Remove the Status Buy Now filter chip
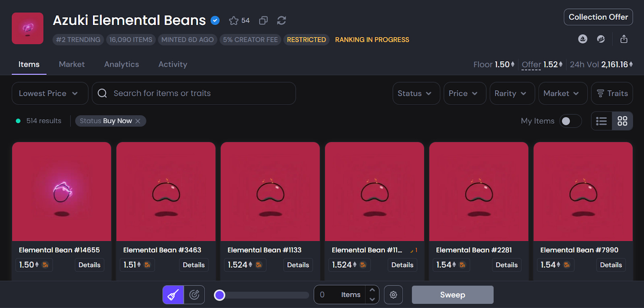The width and height of the screenshot is (644, 308). [x=138, y=121]
